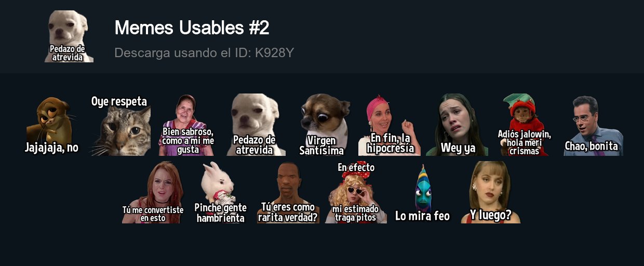Select 'Pedazo de atrevida' dog sticker in grid

[x=255, y=125]
